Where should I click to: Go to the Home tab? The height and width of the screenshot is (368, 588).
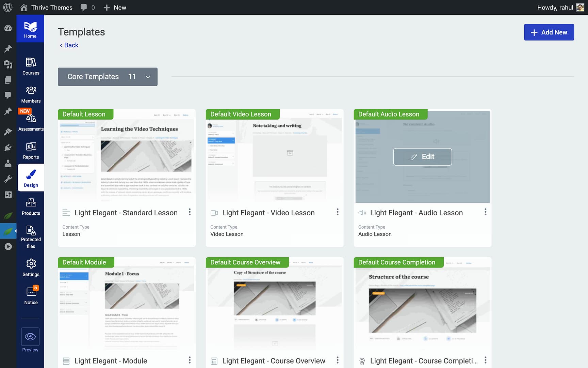30,29
